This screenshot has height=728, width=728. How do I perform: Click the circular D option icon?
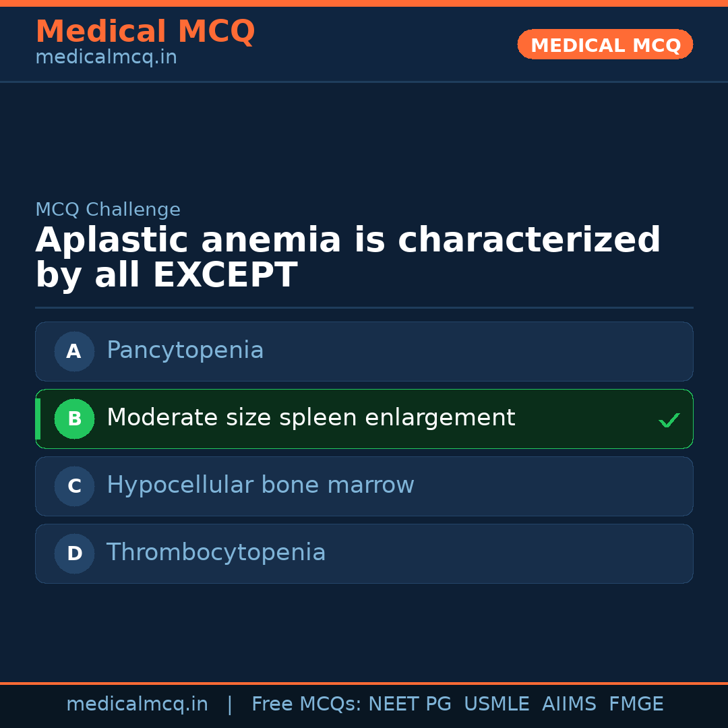74,553
